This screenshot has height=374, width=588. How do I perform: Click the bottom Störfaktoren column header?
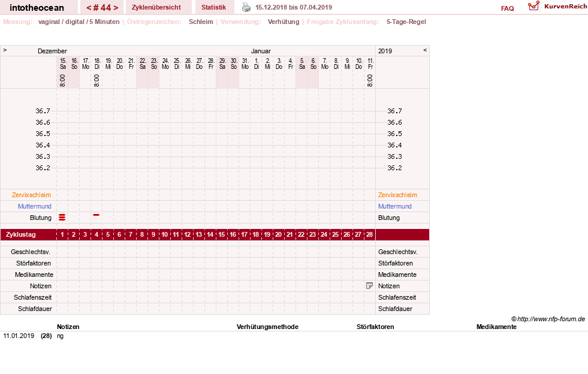[375, 327]
